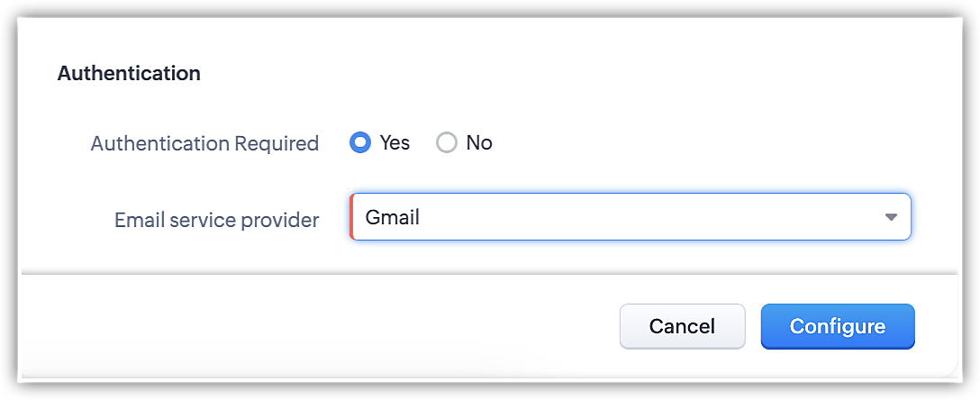Click the Gmail text in the combo box

pyautogui.click(x=393, y=217)
